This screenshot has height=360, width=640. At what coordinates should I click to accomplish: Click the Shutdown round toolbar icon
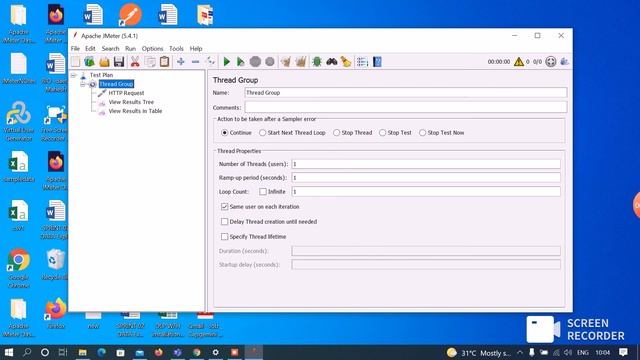(270, 62)
